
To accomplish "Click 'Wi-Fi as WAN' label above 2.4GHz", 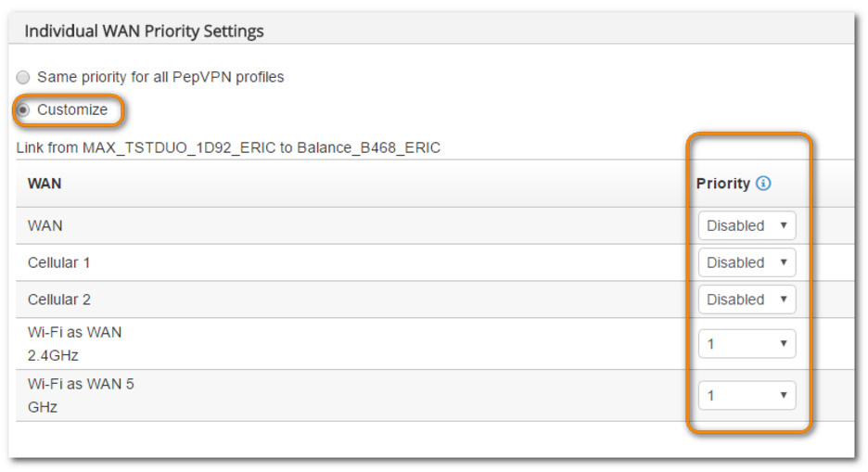I will tap(74, 333).
